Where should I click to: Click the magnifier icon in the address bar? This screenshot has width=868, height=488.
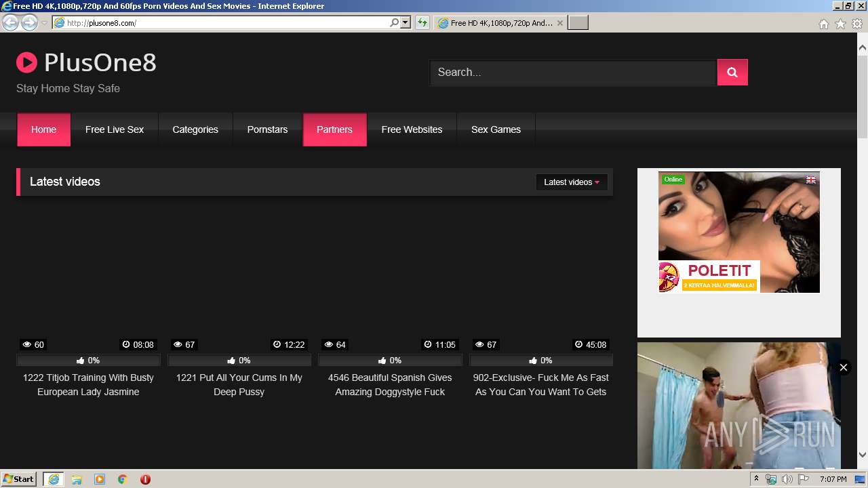pyautogui.click(x=394, y=22)
